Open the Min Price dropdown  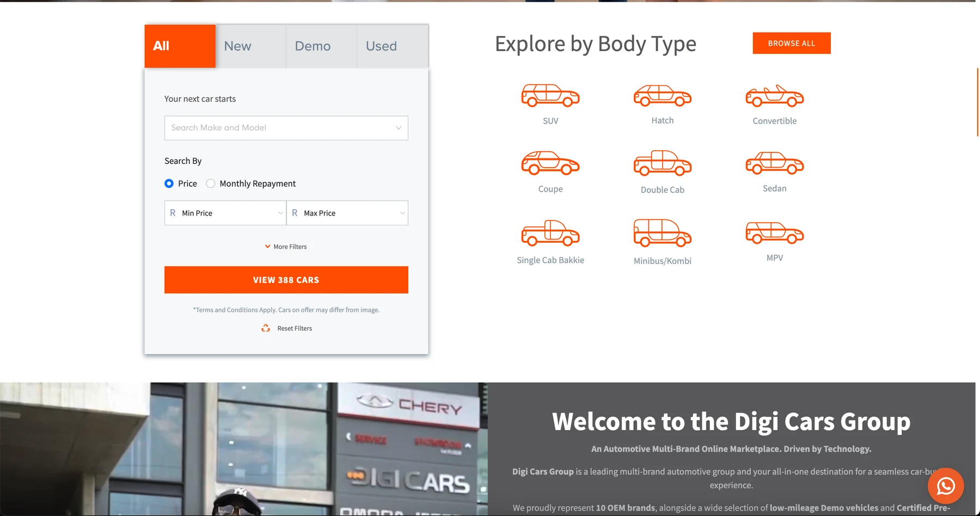tap(225, 213)
